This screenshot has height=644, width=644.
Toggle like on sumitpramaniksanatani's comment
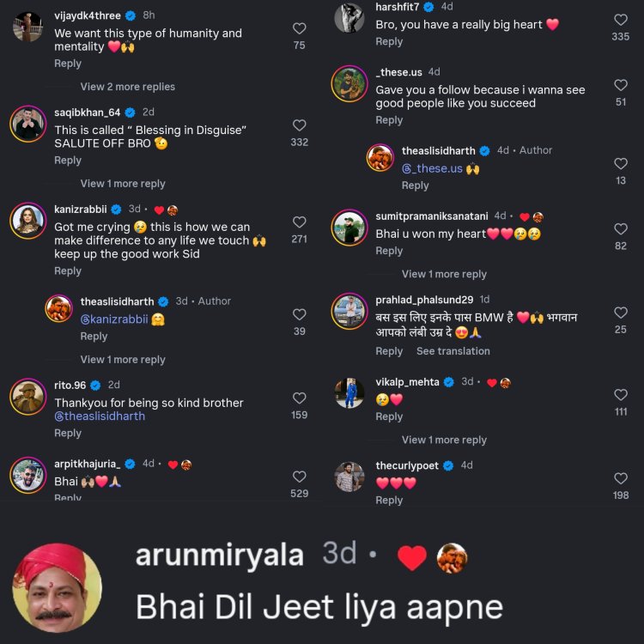point(621,228)
